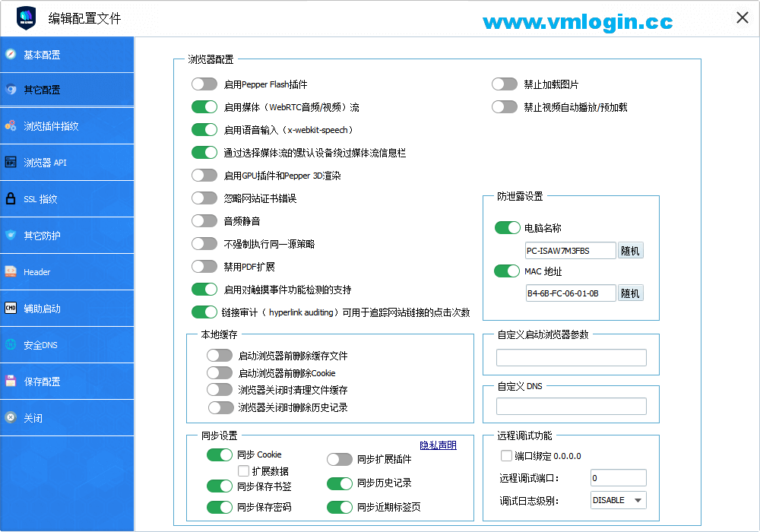Enable 启动浏览器前删除缓存文件 switch
Viewport: 760px width, 532px height.
click(x=220, y=356)
